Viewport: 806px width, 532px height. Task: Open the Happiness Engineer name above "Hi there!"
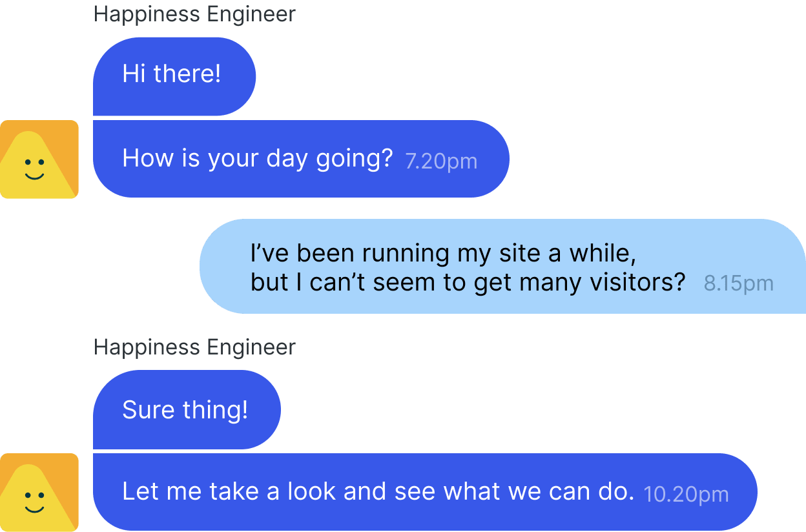click(194, 14)
